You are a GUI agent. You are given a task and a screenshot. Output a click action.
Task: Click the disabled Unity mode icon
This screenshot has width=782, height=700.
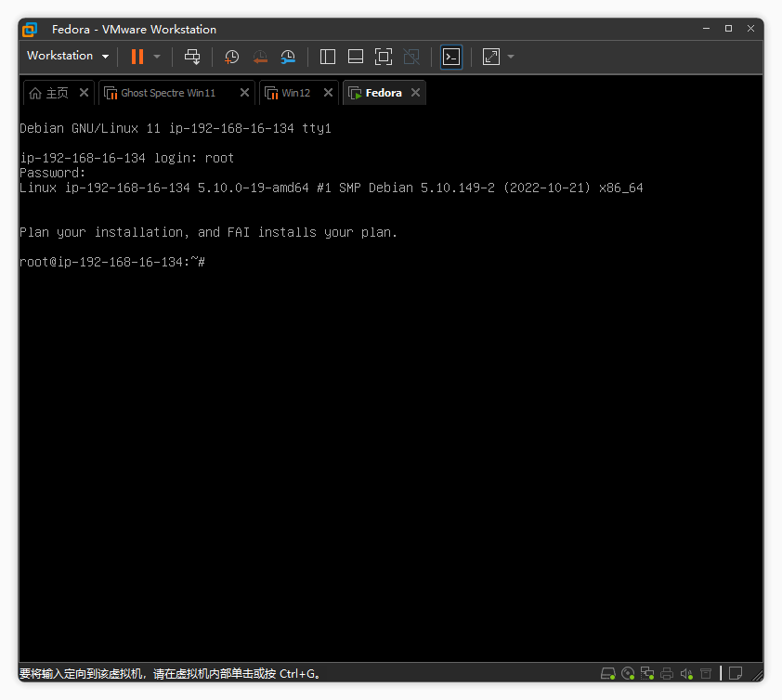click(411, 57)
